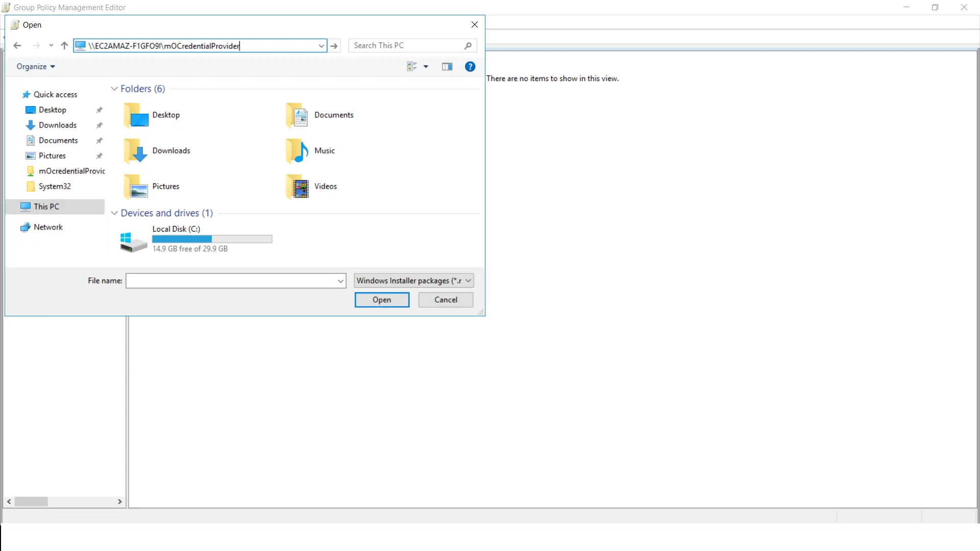Click Local Disk (C:) usage bar
980x551 pixels.
[x=212, y=239]
